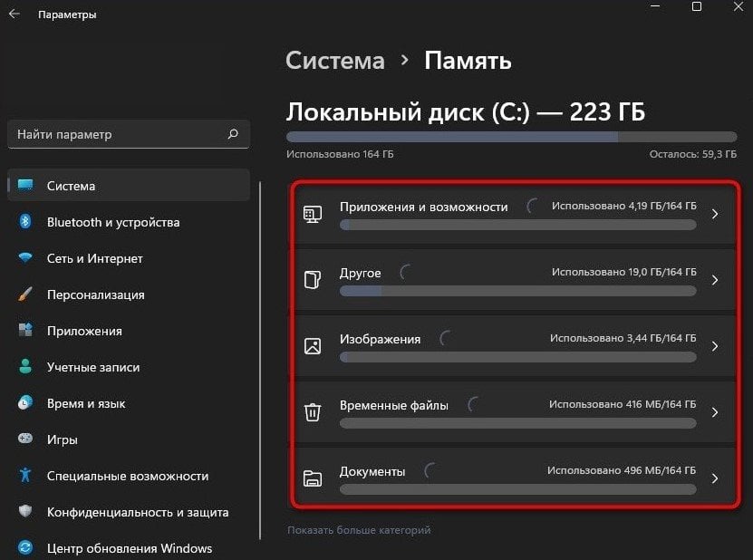Screen dimensions: 753x560
Task: Open Время и язык settings
Action: [129, 403]
